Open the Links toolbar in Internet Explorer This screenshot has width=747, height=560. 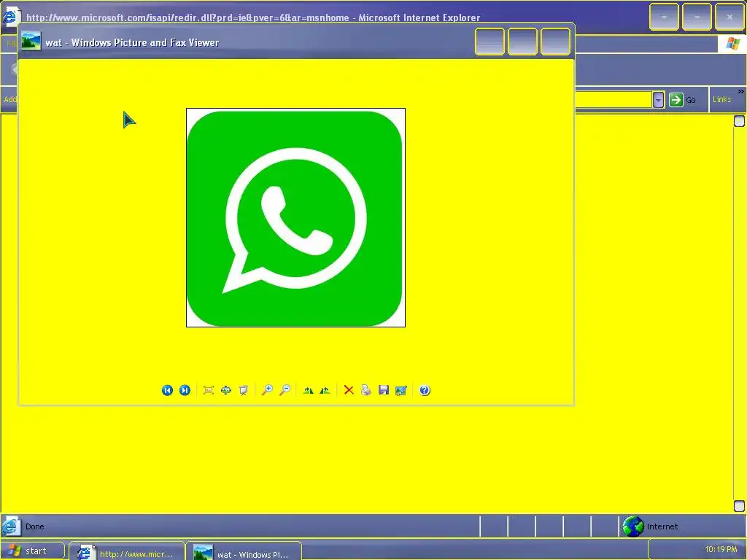point(721,99)
